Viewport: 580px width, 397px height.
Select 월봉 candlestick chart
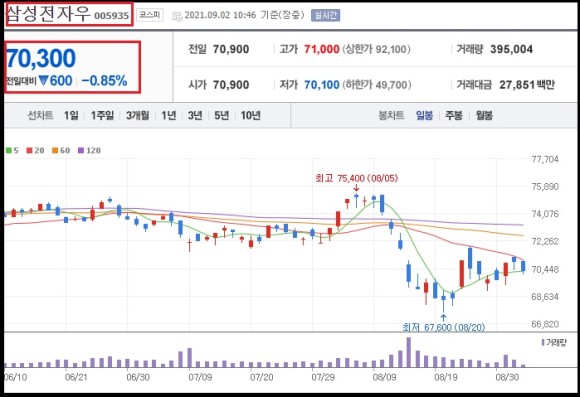[x=484, y=115]
